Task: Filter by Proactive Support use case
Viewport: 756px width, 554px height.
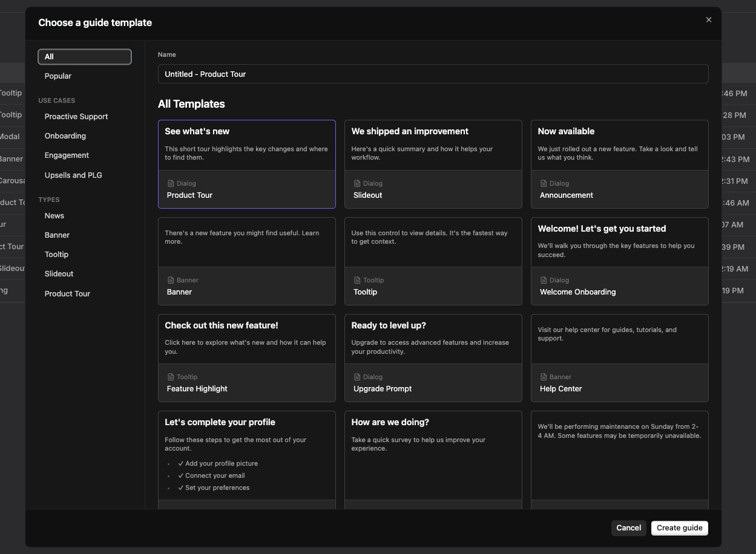Action: [76, 117]
